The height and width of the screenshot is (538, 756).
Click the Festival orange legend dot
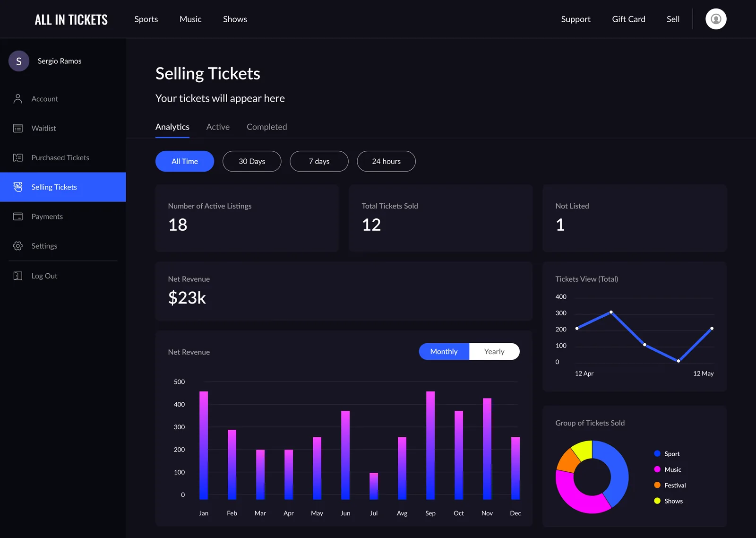pos(657,485)
